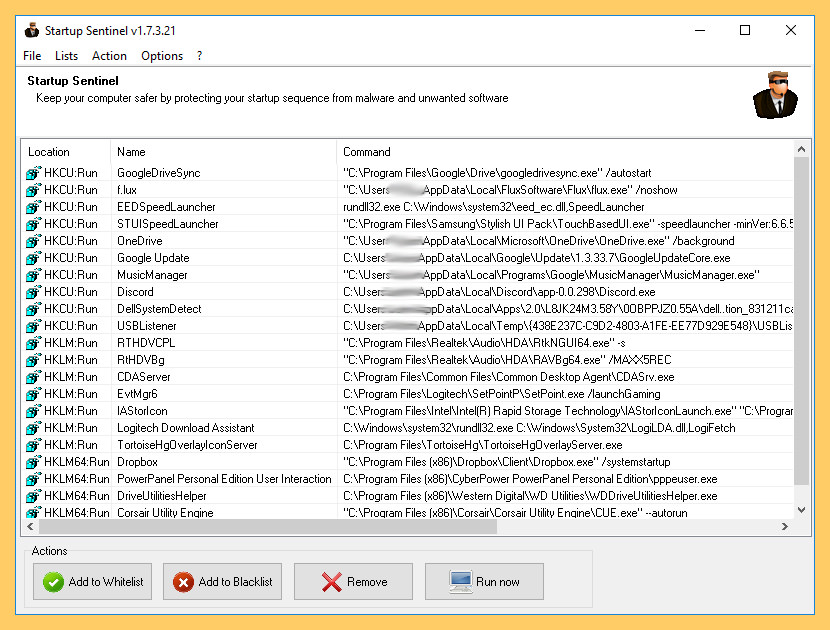Click the registry icon for MusicManager

tap(33, 275)
